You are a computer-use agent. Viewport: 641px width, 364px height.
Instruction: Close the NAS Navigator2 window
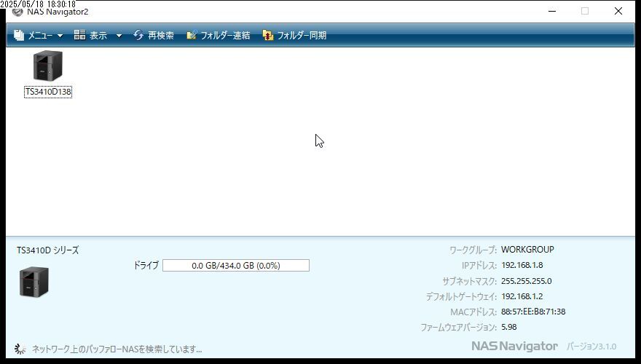coord(618,11)
